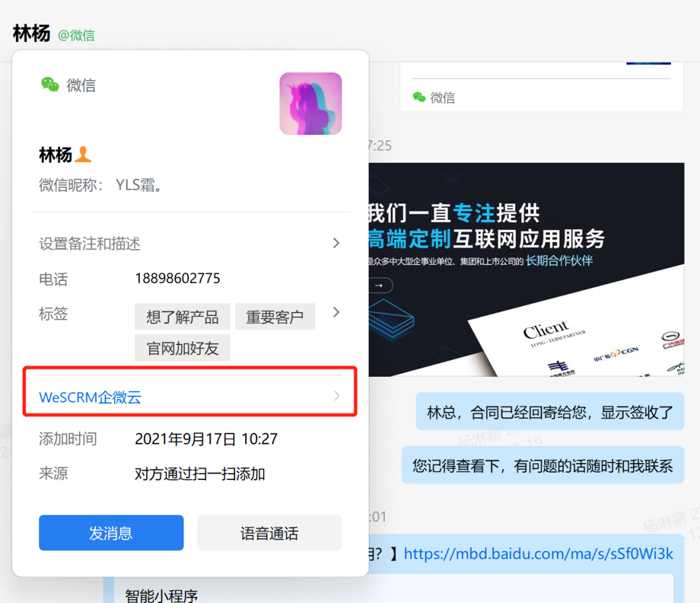Select the 重要客户 tag
The image size is (700, 603).
275,317
